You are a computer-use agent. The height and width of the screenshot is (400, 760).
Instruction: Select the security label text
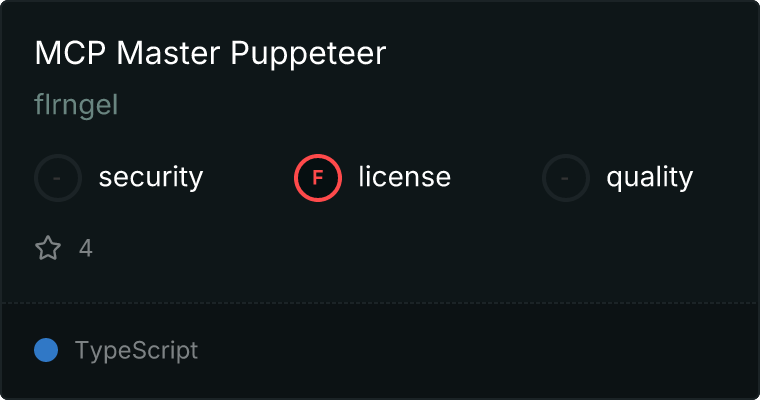[151, 177]
